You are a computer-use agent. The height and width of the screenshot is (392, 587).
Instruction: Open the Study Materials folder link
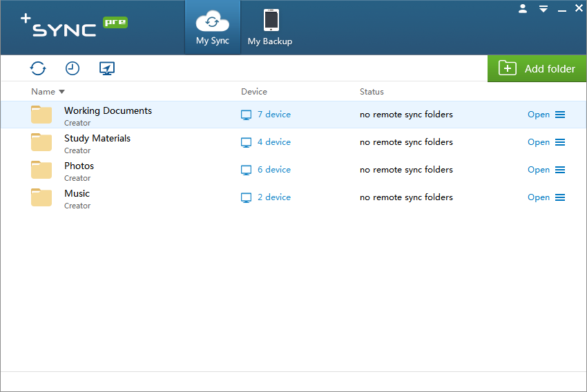[538, 142]
